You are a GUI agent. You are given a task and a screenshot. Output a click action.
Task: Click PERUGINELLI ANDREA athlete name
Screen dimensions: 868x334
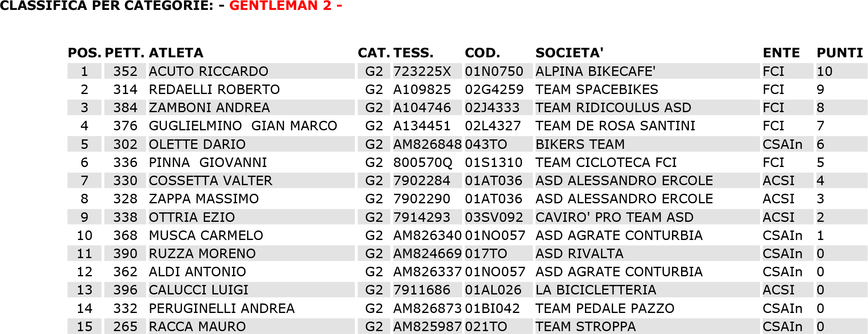click(x=222, y=308)
